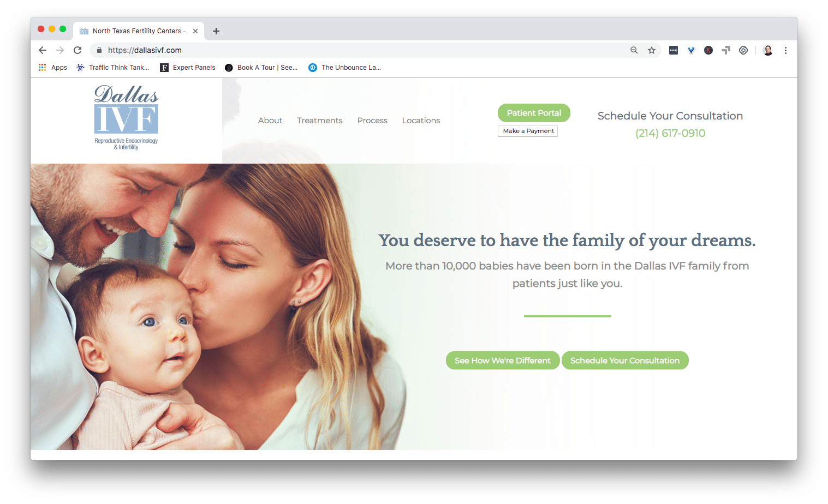
Task: Select the Process navigation item
Action: point(372,121)
